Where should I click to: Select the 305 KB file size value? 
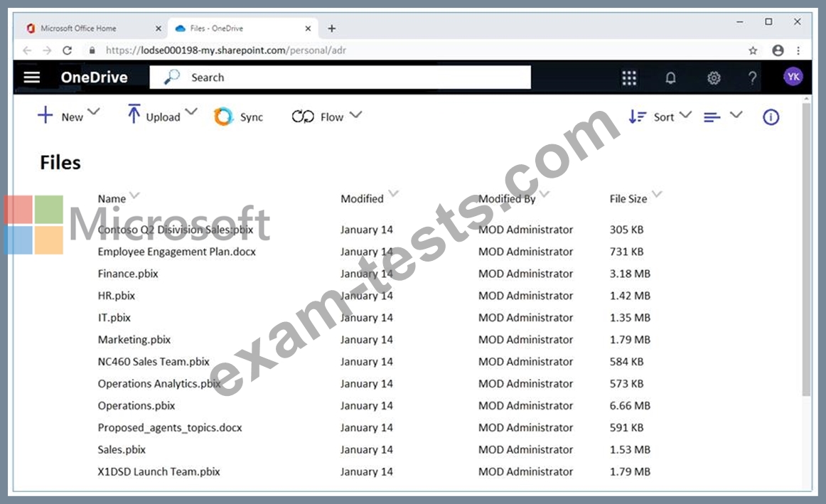[626, 230]
